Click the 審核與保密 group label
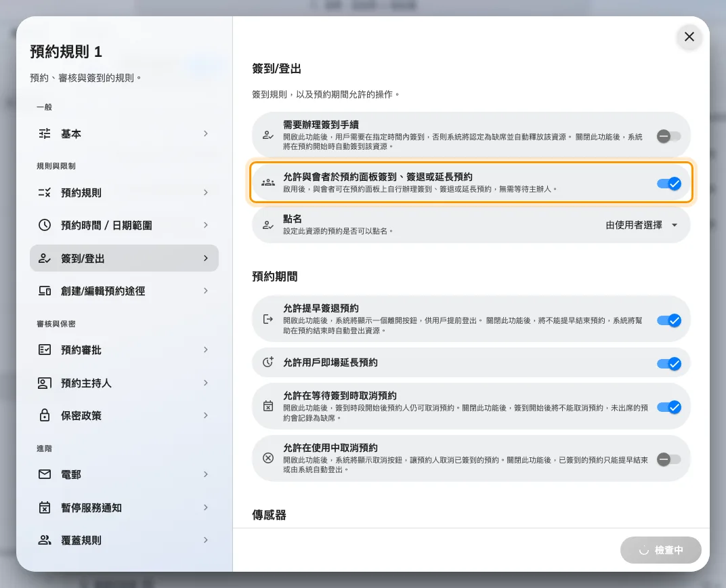The height and width of the screenshot is (588, 726). (x=56, y=324)
